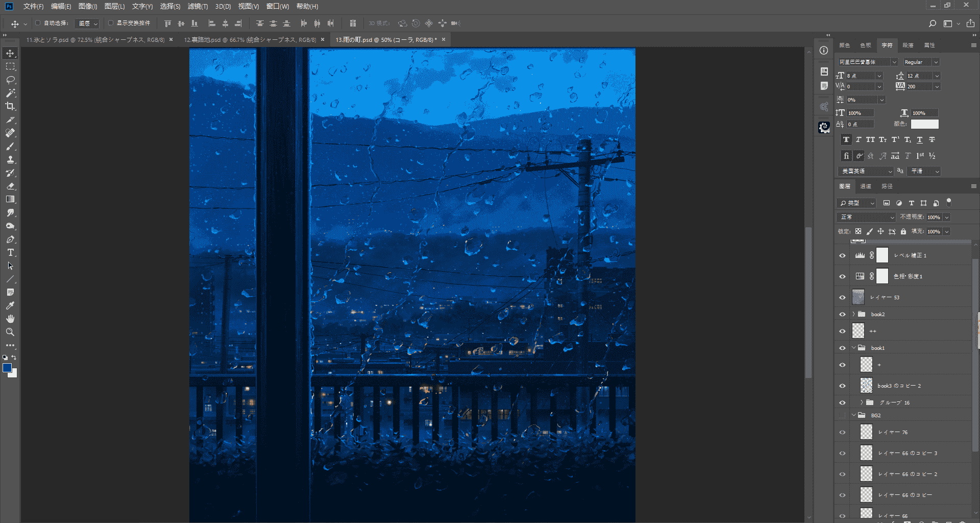Select the Gradient tool

[10, 199]
